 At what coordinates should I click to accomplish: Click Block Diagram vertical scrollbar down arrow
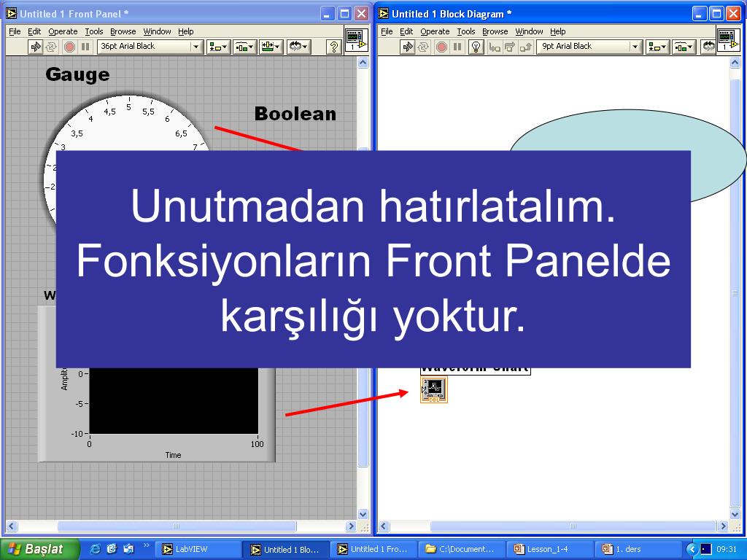pyautogui.click(x=735, y=514)
